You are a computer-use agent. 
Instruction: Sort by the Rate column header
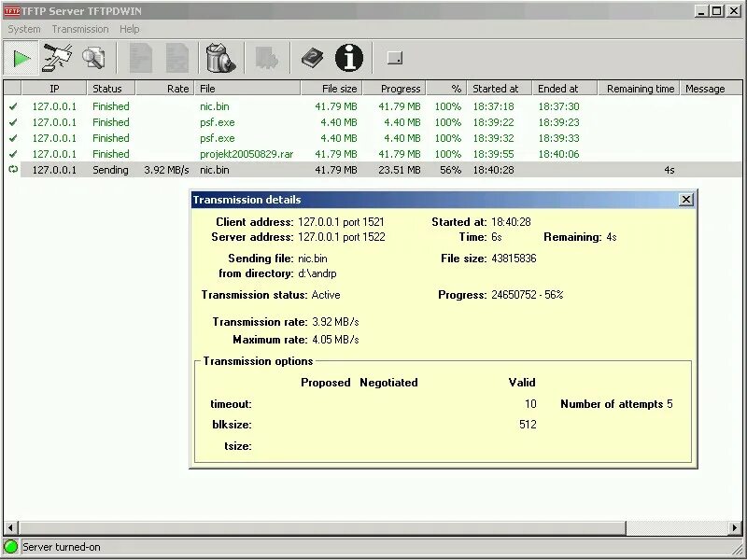(x=165, y=89)
